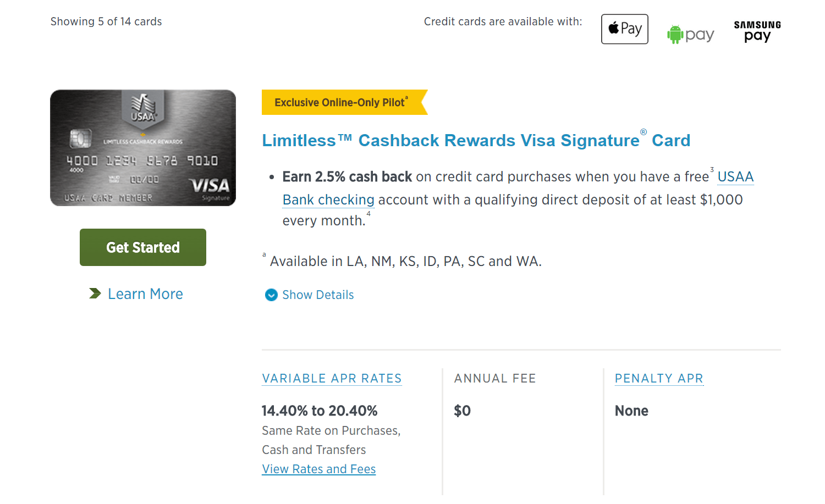
Task: Click the Apple Pay logo
Action: pyautogui.click(x=624, y=29)
